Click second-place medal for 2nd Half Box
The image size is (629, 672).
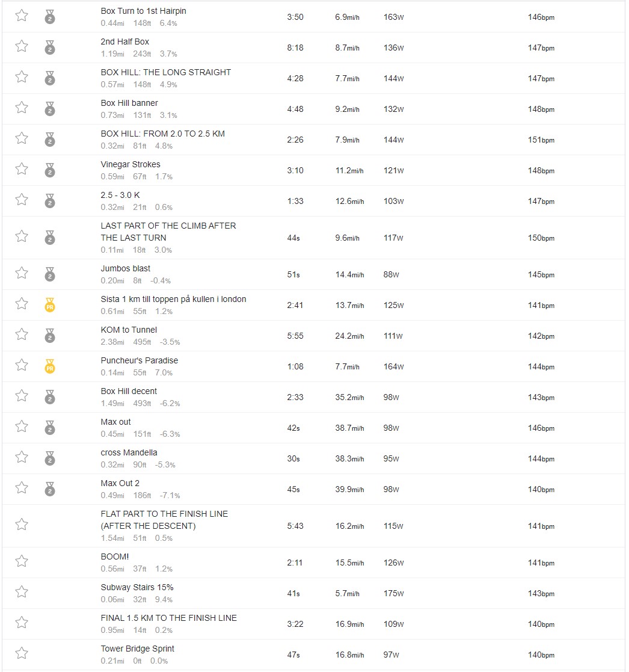click(50, 47)
